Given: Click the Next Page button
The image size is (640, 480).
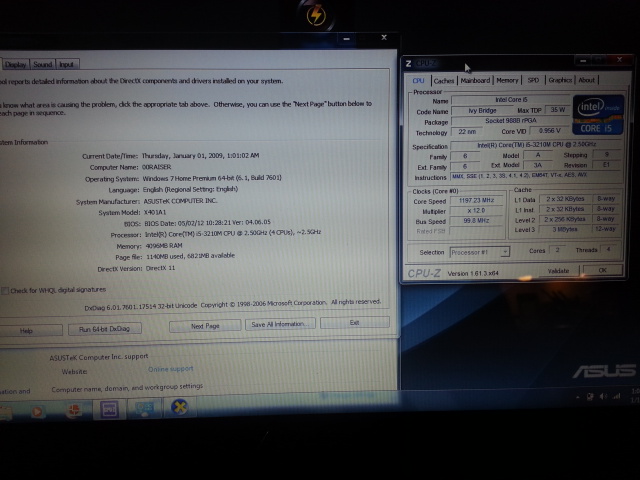Looking at the screenshot, I should pos(205,326).
